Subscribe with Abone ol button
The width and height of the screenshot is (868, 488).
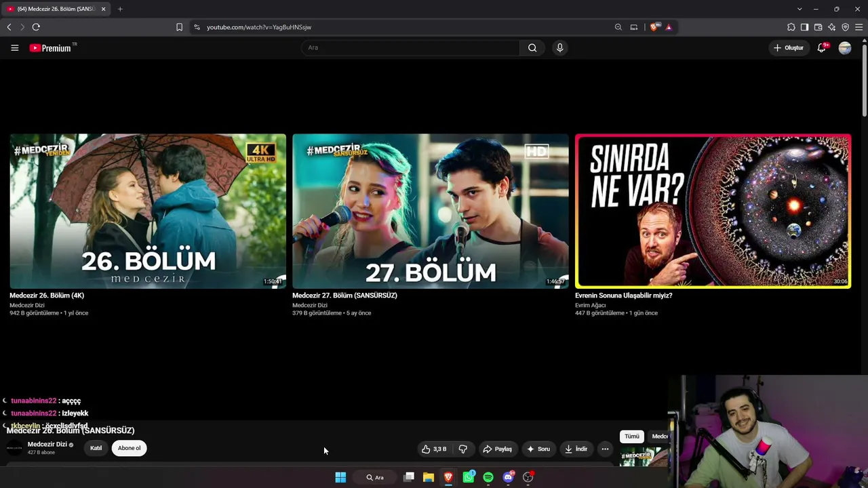tap(129, 448)
